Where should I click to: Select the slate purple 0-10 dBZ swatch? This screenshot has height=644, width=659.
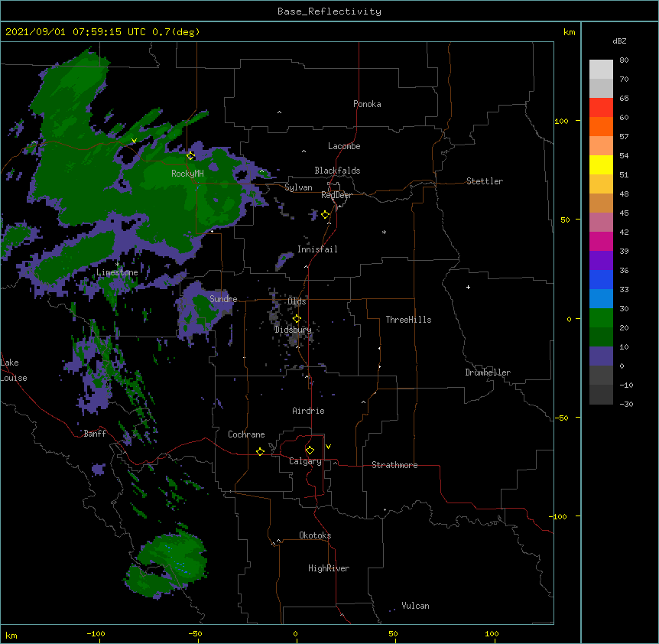coord(601,356)
